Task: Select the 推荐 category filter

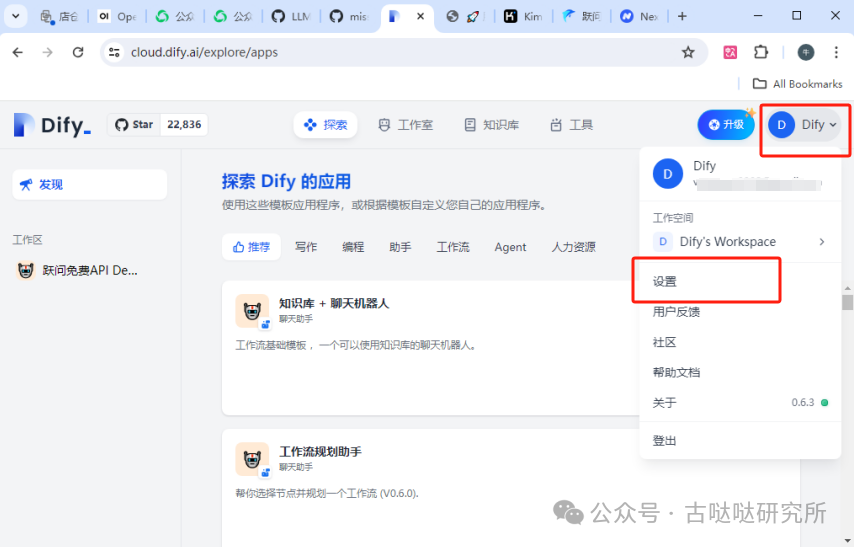Action: click(x=251, y=247)
